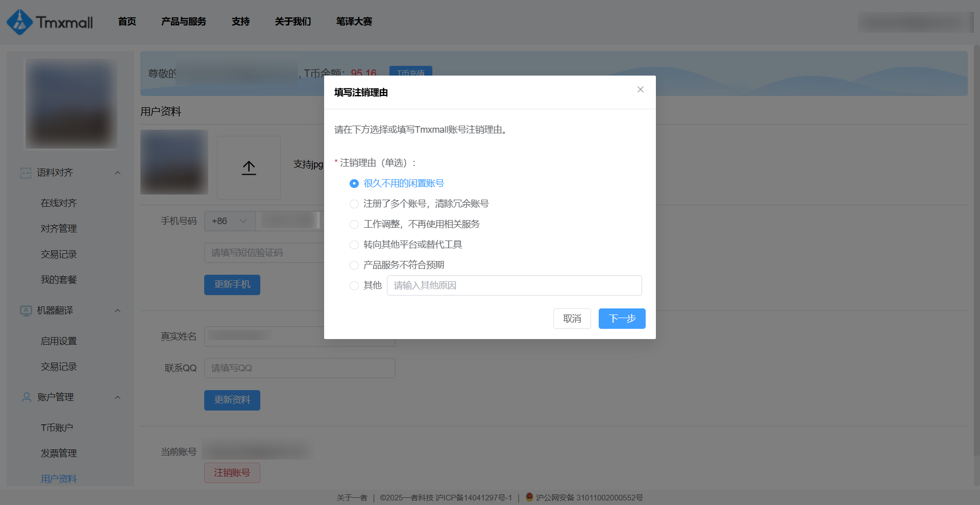Select the 其他 radio option
The image size is (980, 505).
(x=354, y=285)
